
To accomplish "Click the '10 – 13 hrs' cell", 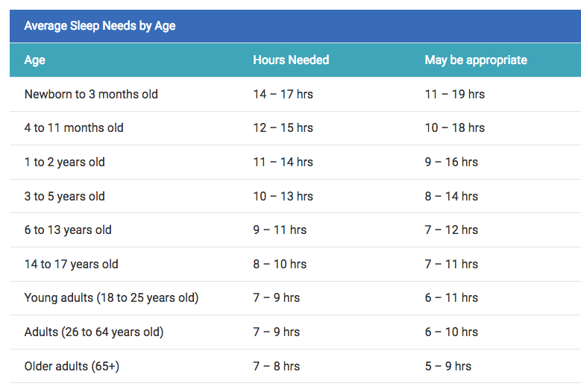I will click(x=283, y=197).
